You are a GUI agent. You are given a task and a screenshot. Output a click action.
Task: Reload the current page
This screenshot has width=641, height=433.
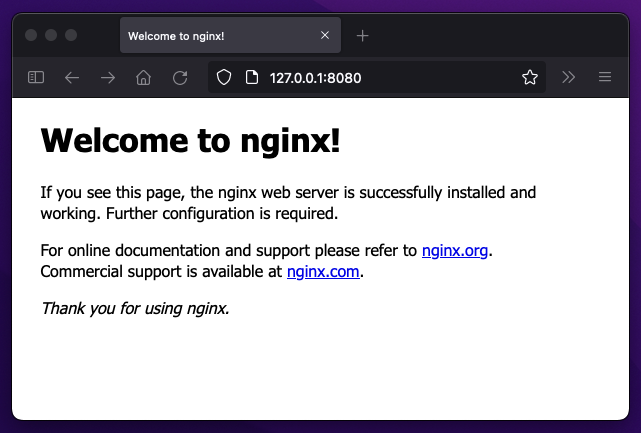pos(180,77)
